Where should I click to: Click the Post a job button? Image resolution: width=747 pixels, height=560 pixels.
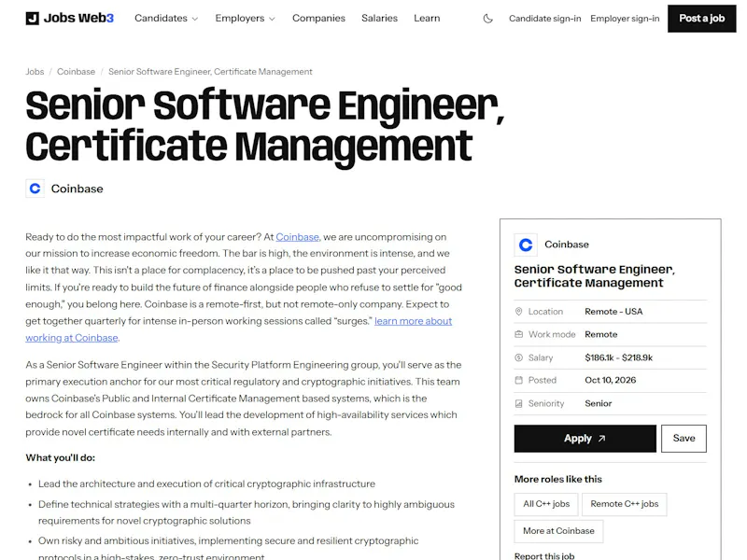(x=702, y=19)
